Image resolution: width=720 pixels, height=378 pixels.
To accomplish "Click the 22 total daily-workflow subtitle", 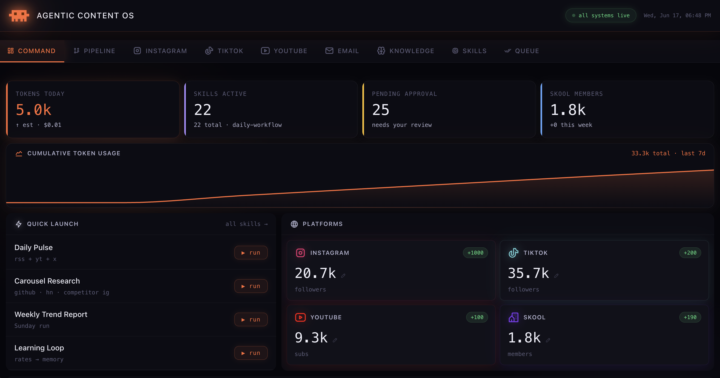I will coord(238,125).
